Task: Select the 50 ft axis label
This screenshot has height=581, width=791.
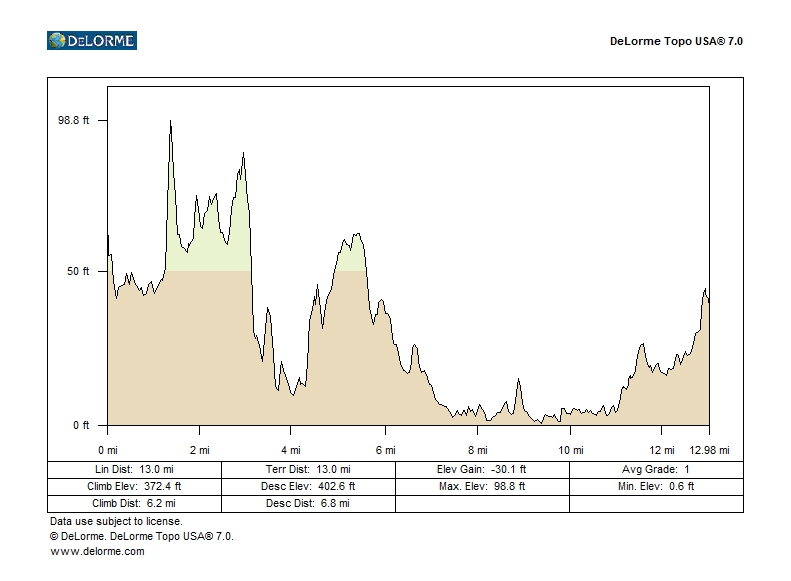Action: coord(79,271)
